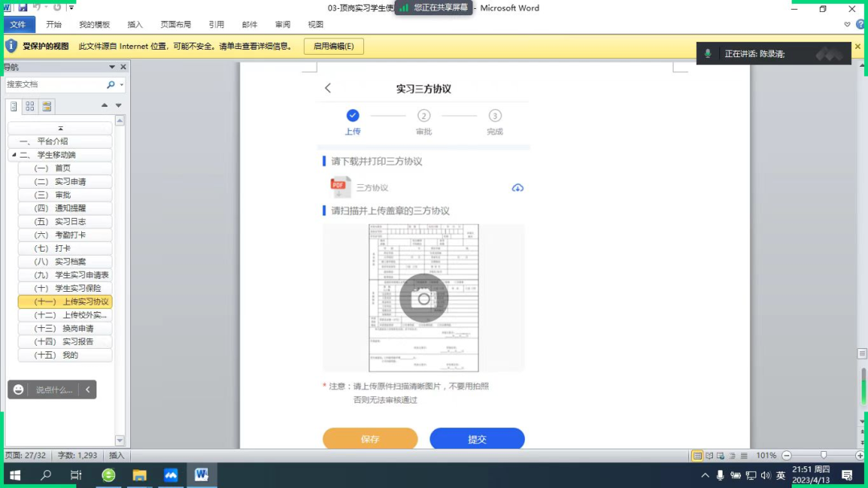Jump to heading (十四) 实习报告
Screen dimensions: 868x488
pos(73,342)
